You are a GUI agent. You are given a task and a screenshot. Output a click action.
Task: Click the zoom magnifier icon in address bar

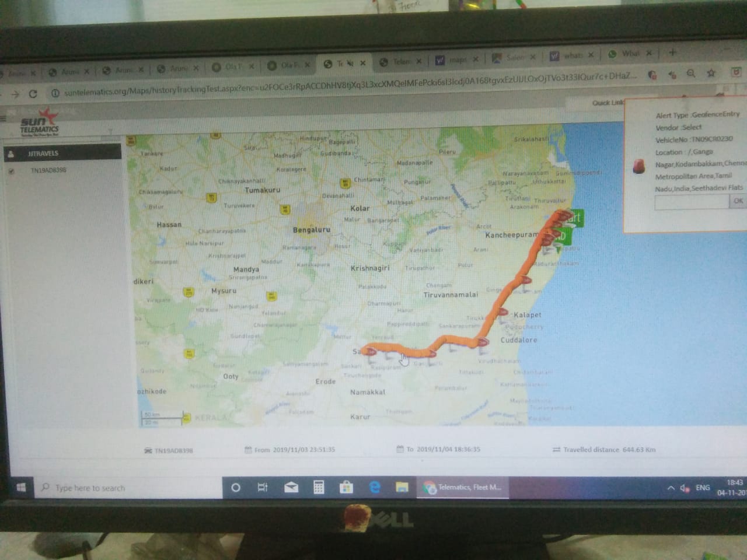click(x=691, y=73)
